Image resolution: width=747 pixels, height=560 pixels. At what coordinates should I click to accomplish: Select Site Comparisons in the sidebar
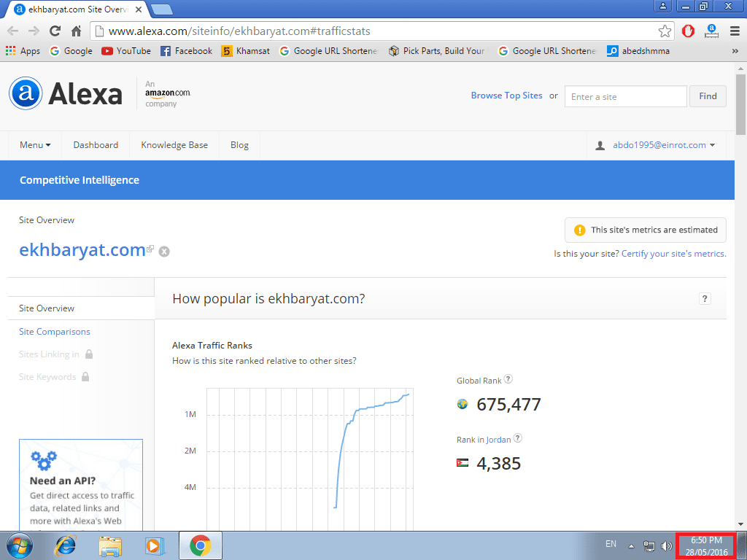54,332
